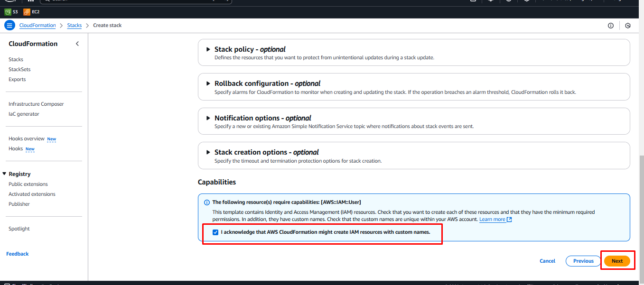Click the orange Next button

[617, 261]
